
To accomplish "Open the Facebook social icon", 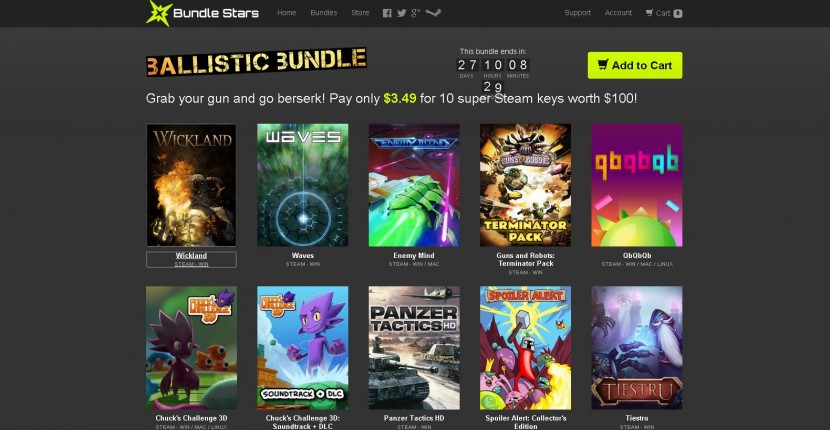I will click(x=387, y=13).
